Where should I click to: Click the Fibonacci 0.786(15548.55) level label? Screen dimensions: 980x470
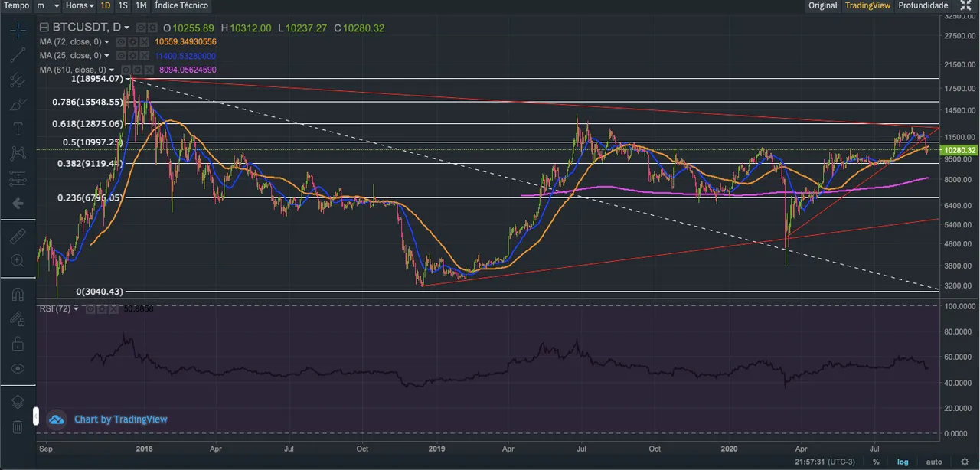(87, 102)
